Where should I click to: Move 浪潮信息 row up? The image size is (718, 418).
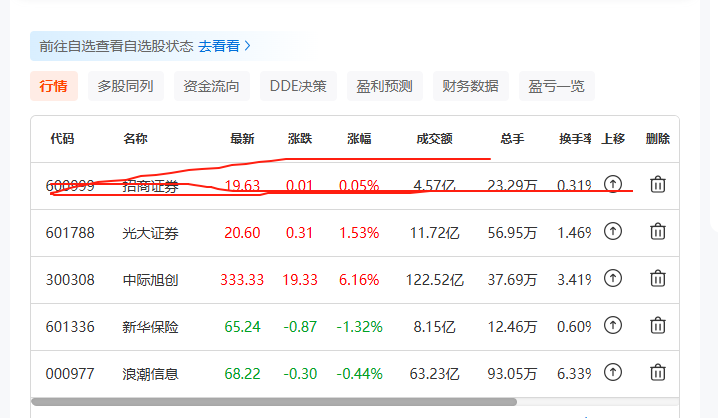[x=613, y=372]
